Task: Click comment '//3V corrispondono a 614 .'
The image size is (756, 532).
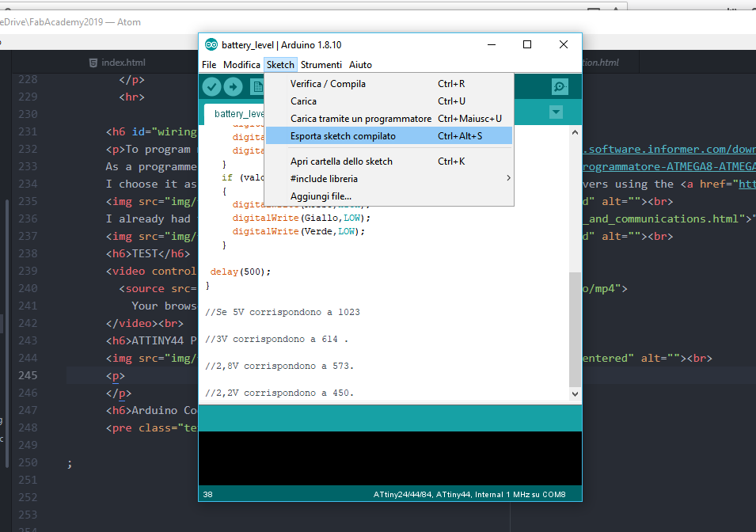Action: pos(276,339)
